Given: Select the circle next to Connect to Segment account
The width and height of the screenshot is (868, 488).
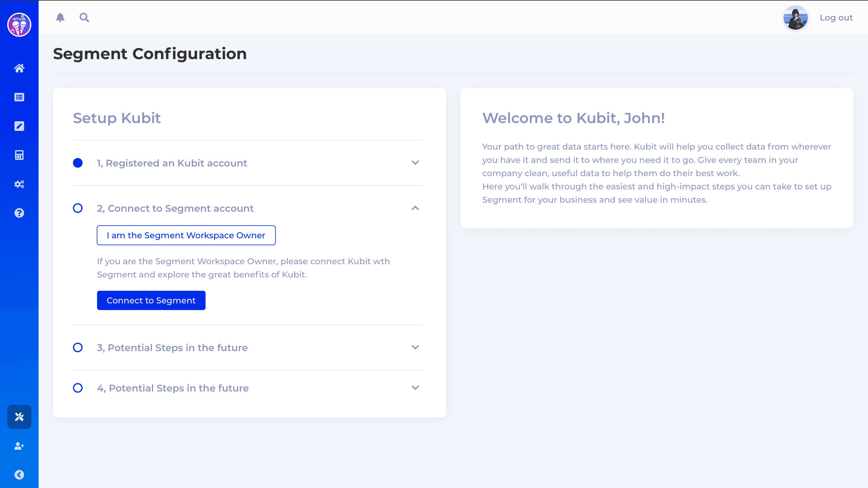Looking at the screenshot, I should pos(78,208).
